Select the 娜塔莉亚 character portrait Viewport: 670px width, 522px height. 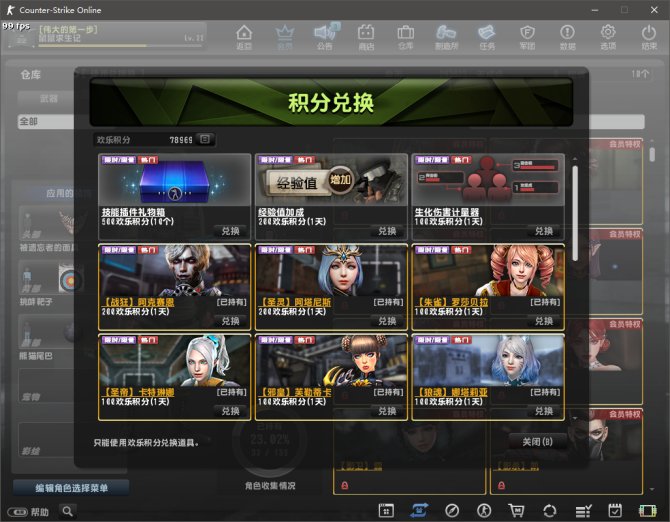(488, 361)
